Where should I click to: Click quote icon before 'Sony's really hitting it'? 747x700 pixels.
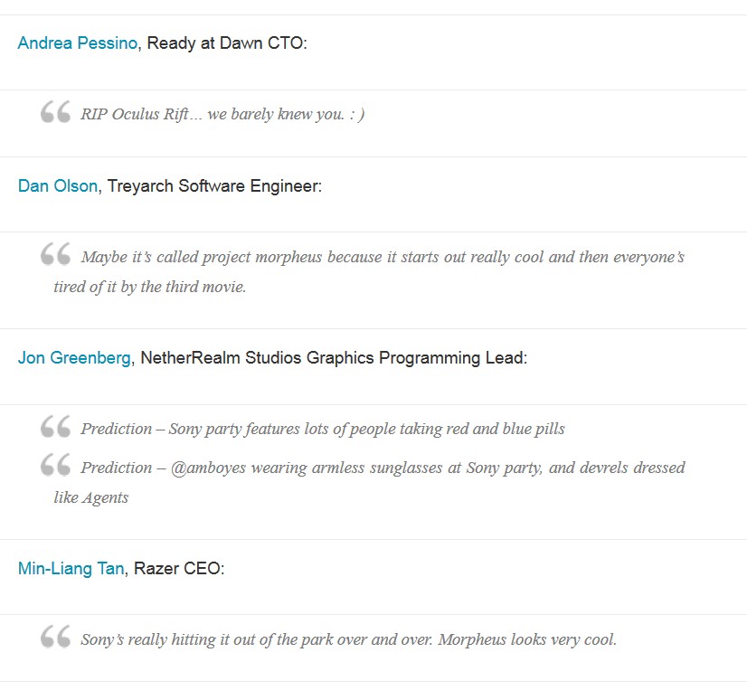click(x=55, y=638)
